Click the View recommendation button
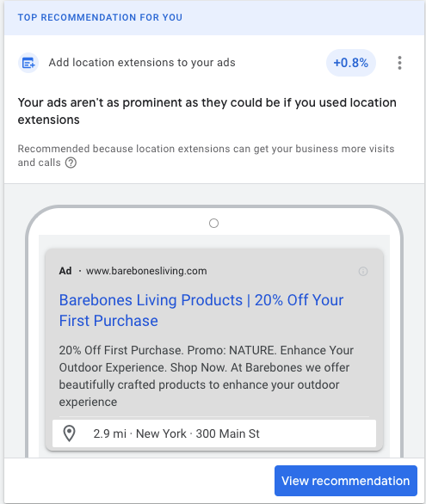The height and width of the screenshot is (504, 426). tap(346, 481)
